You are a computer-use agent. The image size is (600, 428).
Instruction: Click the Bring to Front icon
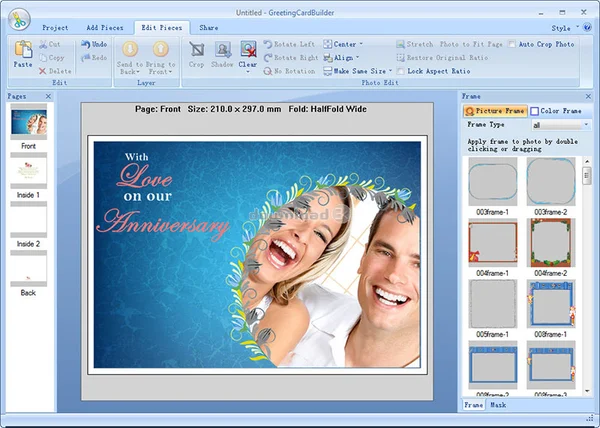(161, 49)
